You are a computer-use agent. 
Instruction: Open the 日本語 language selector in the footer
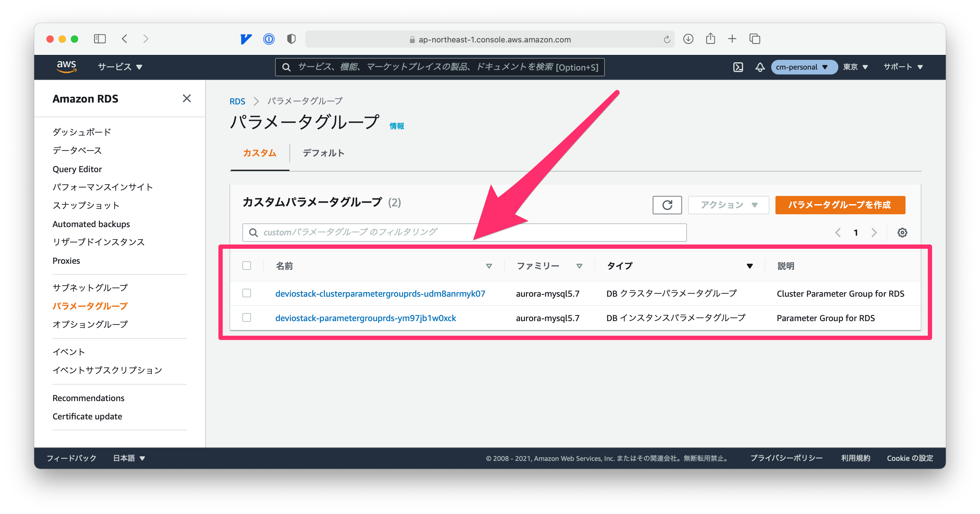(x=129, y=458)
